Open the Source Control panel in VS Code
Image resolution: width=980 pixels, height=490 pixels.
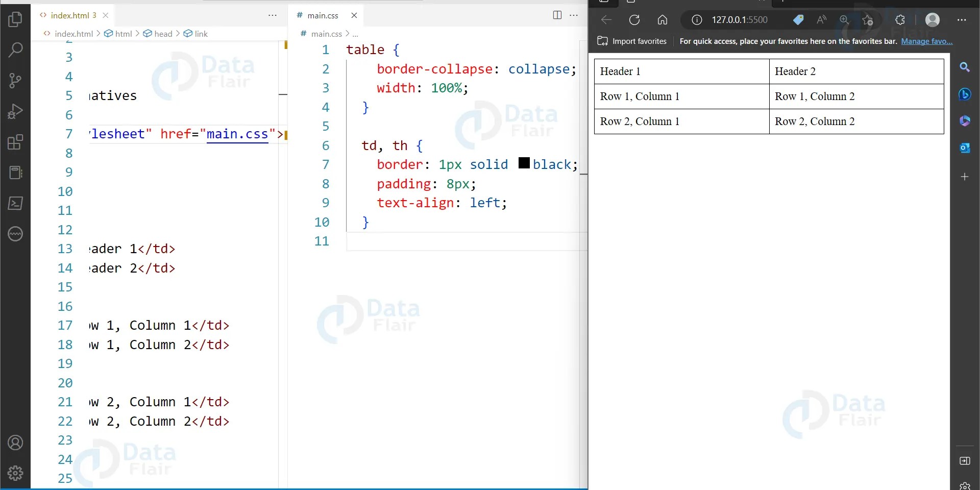[x=15, y=81]
